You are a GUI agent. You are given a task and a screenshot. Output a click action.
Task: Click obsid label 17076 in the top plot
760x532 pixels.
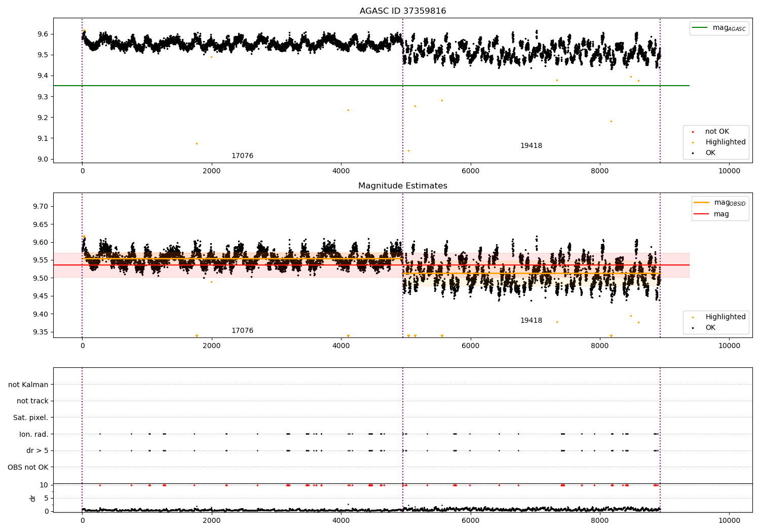[242, 156]
